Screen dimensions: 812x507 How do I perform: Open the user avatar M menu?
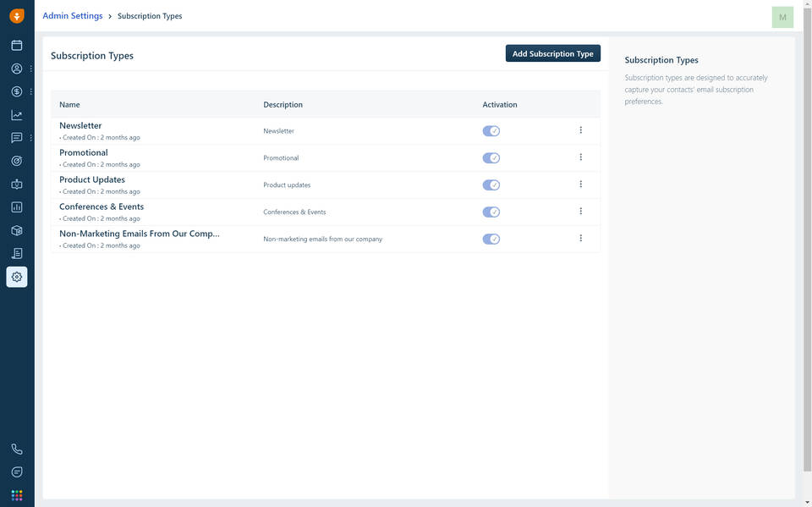coord(782,17)
